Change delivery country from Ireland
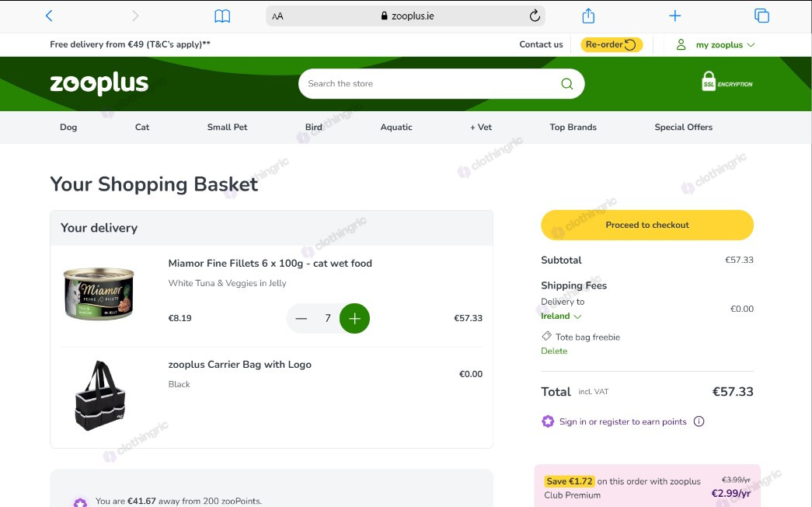The height and width of the screenshot is (507, 812). click(561, 316)
